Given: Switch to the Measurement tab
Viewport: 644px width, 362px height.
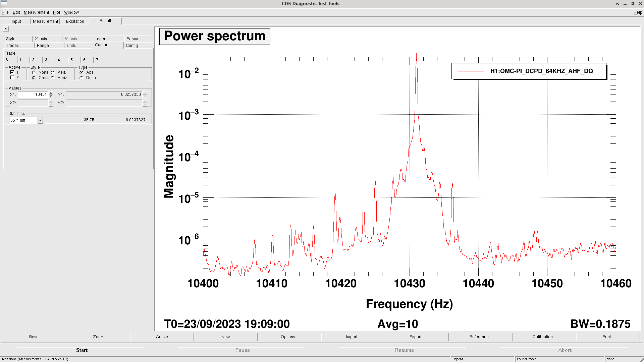Looking at the screenshot, I should 45,21.
